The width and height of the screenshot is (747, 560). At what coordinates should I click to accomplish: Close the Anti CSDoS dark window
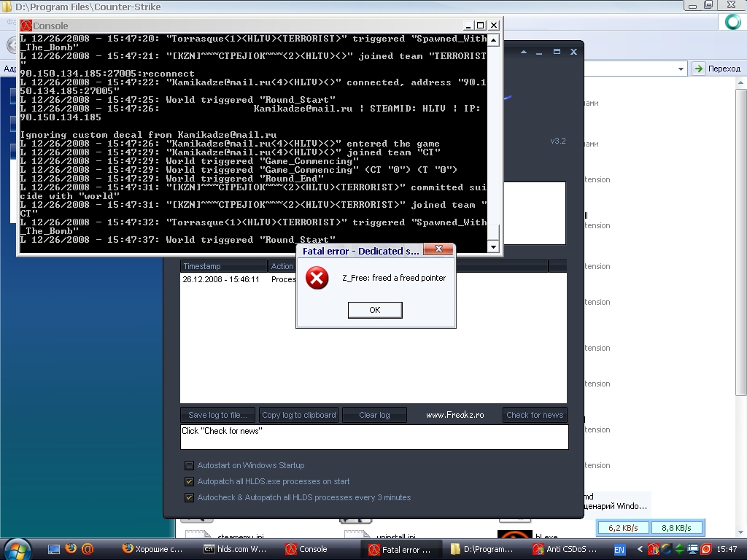[x=573, y=52]
